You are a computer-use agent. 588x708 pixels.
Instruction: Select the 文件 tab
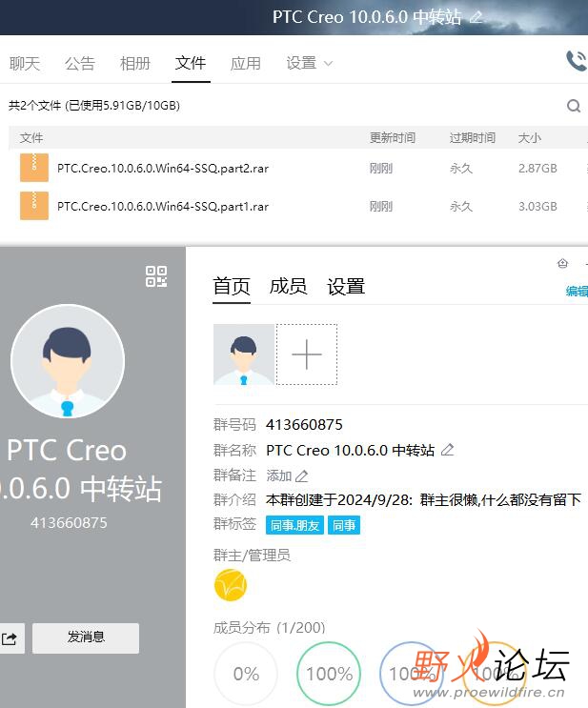point(191,63)
